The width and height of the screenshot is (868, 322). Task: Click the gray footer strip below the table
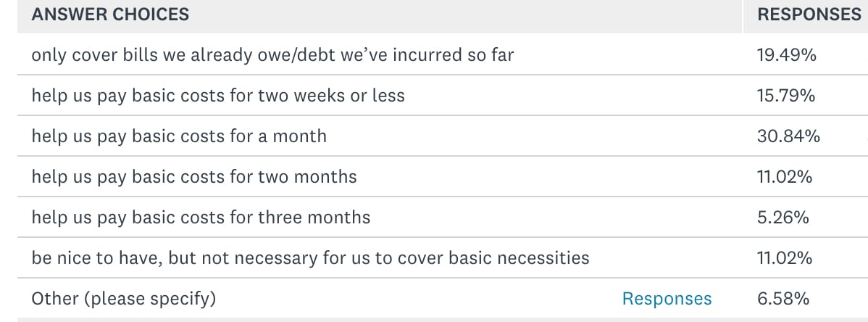click(442, 320)
